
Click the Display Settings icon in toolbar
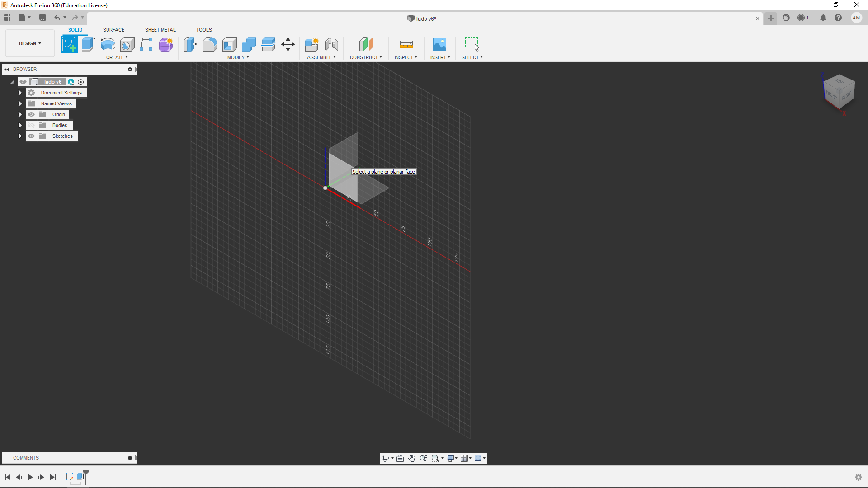tap(451, 458)
